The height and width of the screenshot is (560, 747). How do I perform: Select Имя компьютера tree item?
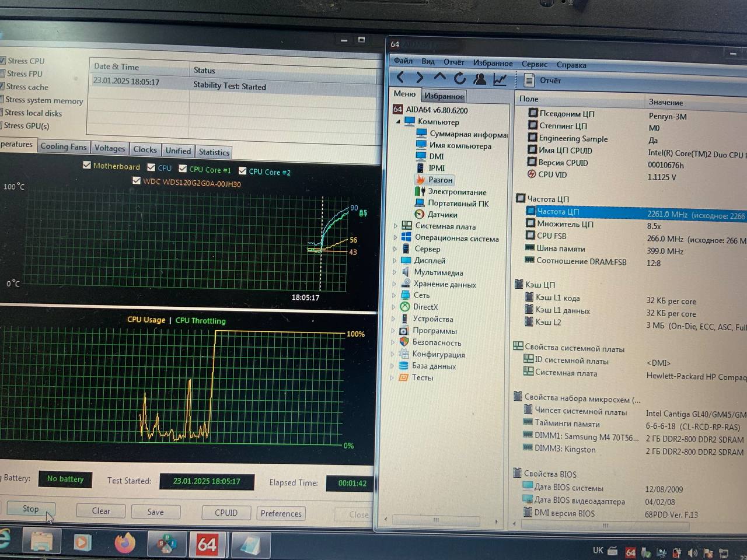point(453,145)
